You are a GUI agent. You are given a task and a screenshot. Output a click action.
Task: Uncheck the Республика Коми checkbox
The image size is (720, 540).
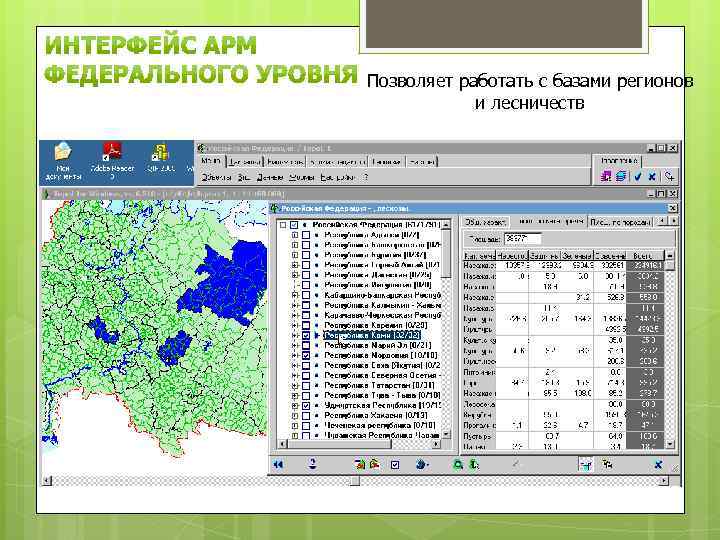point(306,335)
